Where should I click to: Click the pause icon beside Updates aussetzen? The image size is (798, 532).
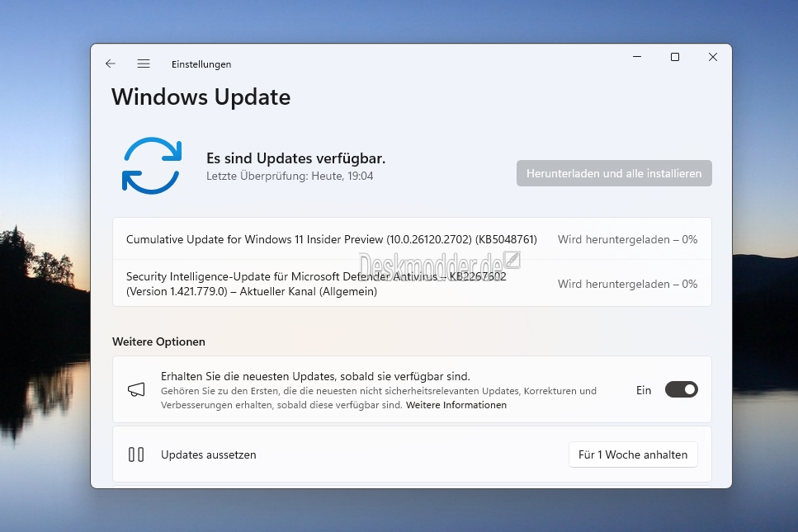pos(136,454)
